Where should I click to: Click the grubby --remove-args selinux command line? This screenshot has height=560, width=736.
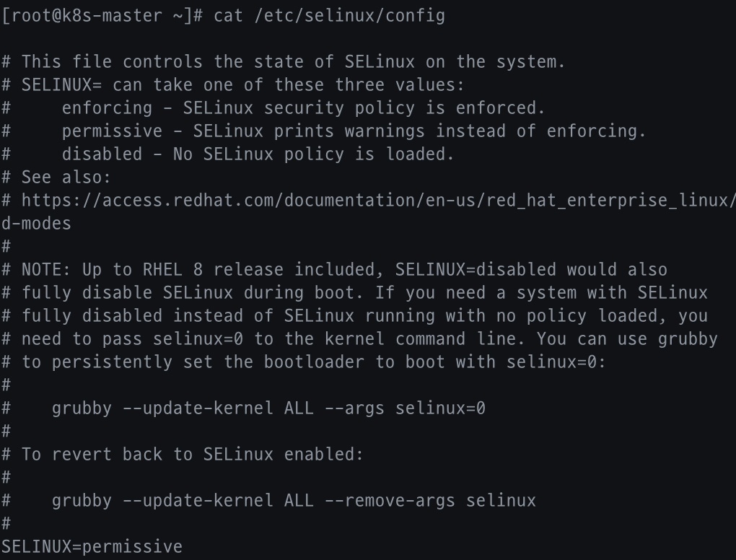(x=294, y=500)
